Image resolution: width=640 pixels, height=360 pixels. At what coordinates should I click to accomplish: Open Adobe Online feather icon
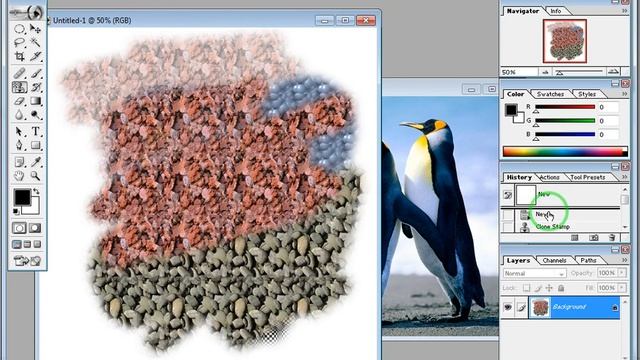(27, 13)
